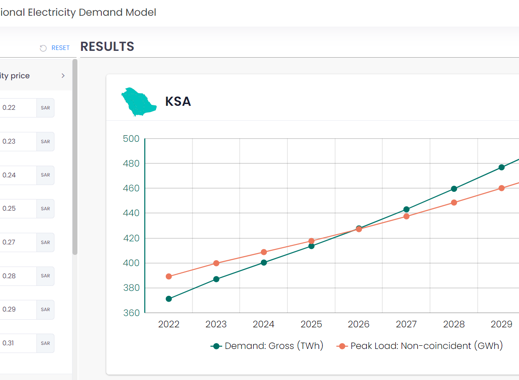Viewport: 519px width, 380px height.
Task: Expand the electricity price chevron
Action: 63,76
